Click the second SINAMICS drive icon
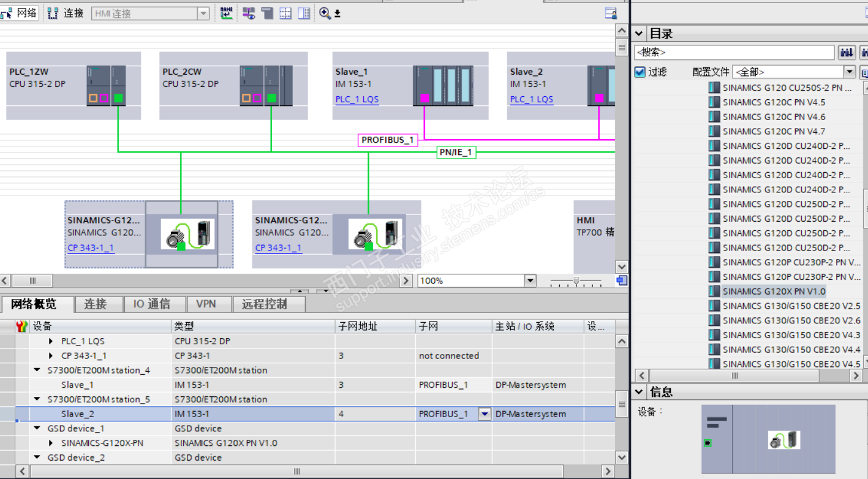 click(376, 235)
